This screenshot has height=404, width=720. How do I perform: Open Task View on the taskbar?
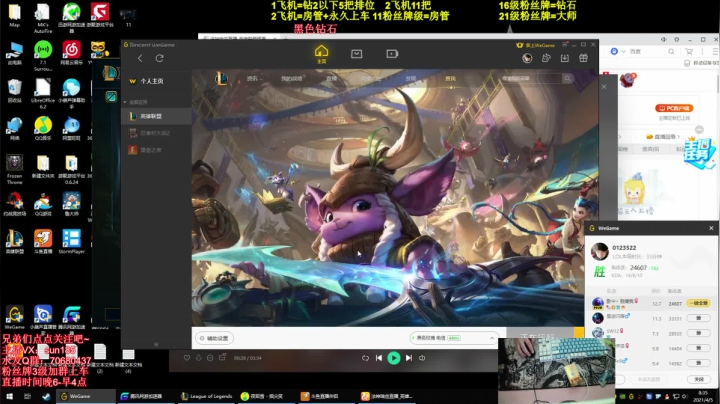(x=28, y=396)
